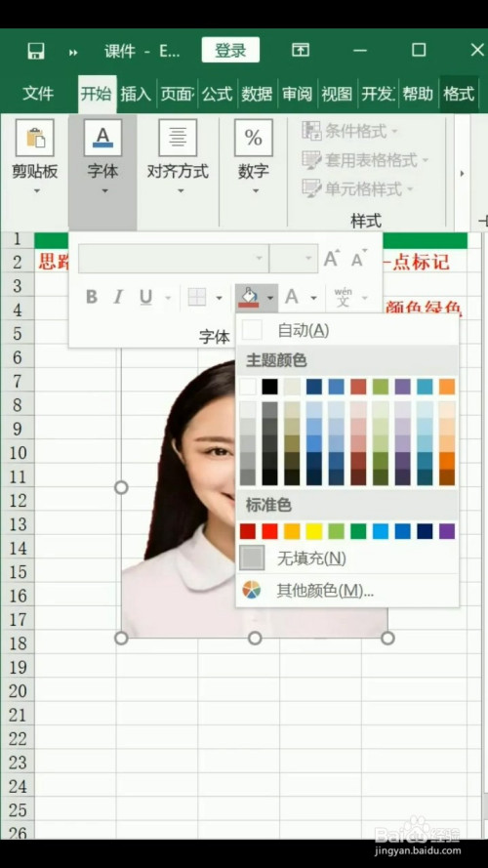Pick the black theme color swatch

[269, 387]
